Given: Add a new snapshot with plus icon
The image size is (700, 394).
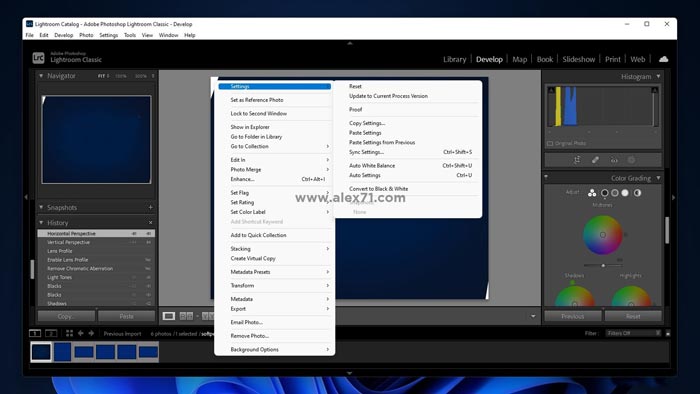Looking at the screenshot, I should pyautogui.click(x=150, y=207).
